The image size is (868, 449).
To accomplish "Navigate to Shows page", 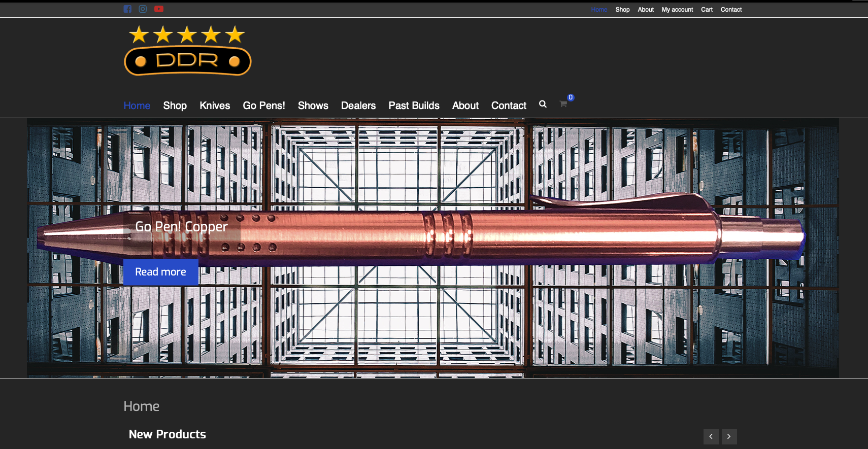I will (313, 106).
